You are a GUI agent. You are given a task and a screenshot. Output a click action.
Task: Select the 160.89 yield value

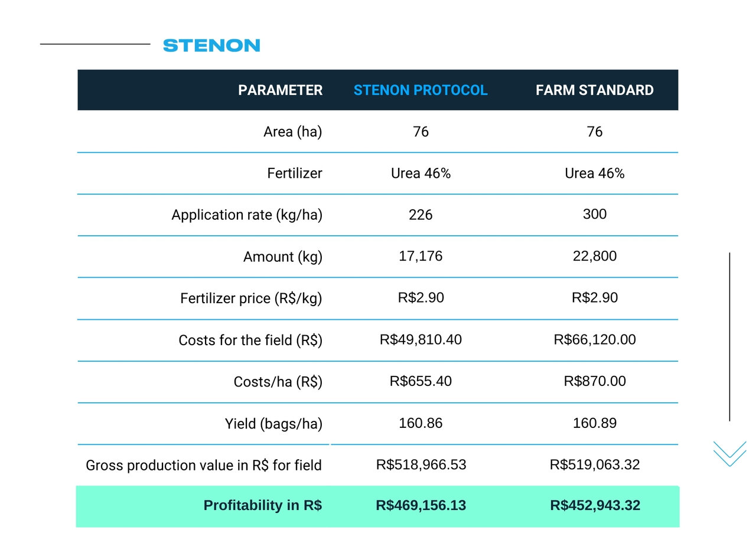pyautogui.click(x=594, y=423)
